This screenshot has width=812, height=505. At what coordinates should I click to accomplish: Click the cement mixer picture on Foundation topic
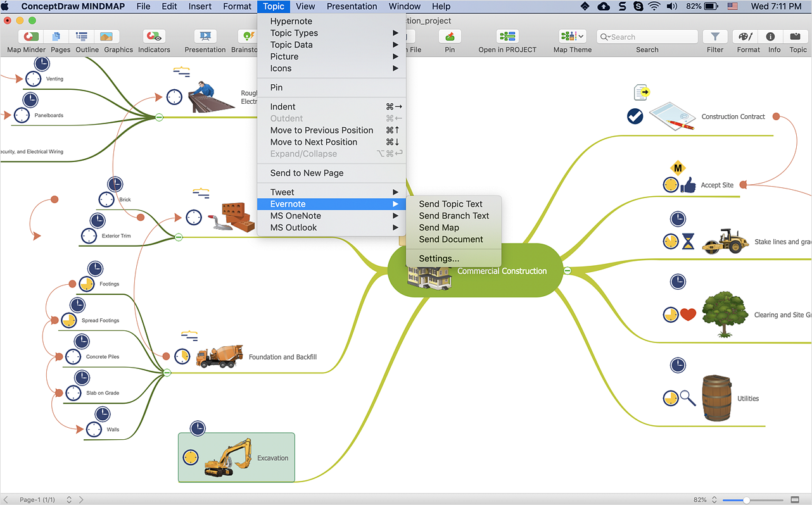click(x=219, y=357)
